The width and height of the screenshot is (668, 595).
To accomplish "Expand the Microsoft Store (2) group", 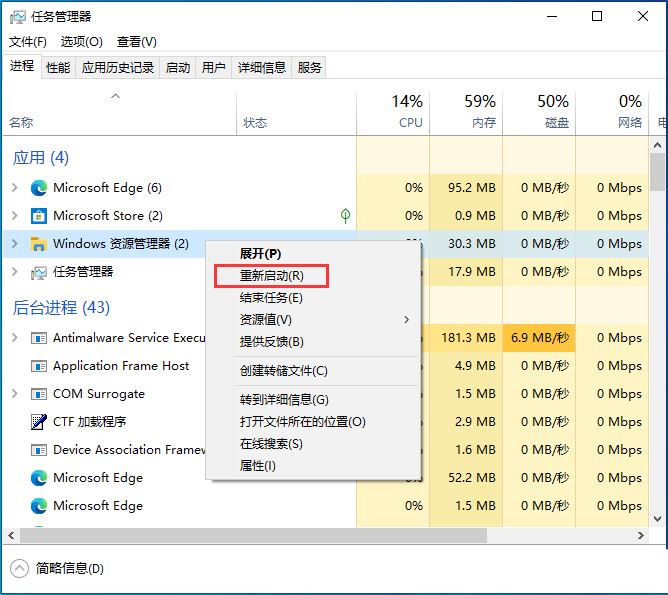I will (15, 216).
